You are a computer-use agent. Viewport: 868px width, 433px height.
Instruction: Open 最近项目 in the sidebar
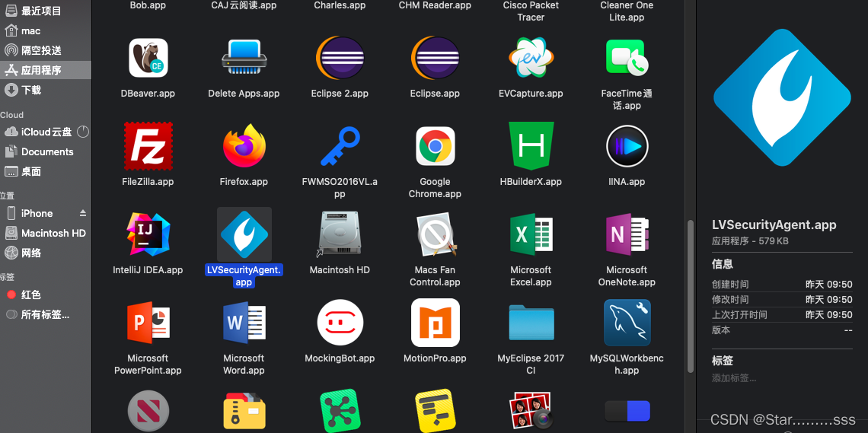point(46,11)
